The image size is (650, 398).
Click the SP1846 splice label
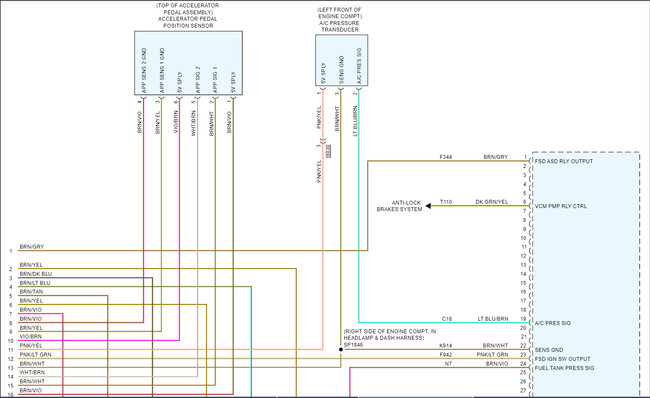click(x=353, y=345)
